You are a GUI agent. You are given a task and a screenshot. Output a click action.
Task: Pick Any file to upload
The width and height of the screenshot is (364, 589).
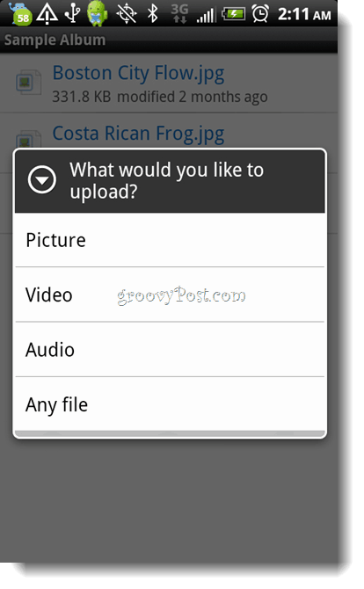tap(170, 404)
